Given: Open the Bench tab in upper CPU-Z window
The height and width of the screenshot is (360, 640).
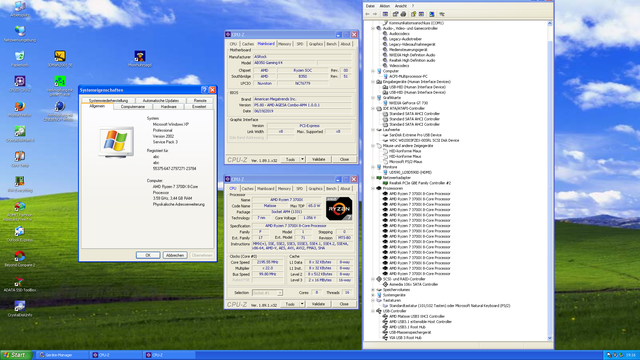Looking at the screenshot, I should point(331,44).
